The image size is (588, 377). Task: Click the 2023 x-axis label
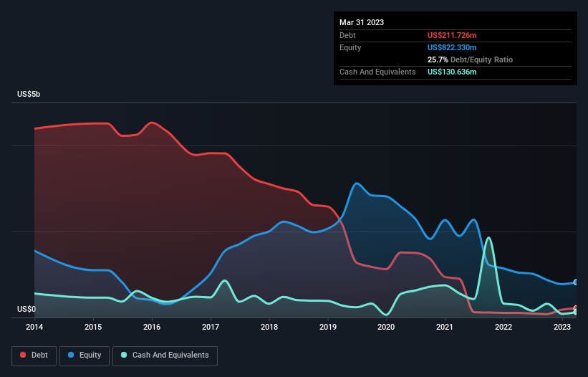point(562,327)
